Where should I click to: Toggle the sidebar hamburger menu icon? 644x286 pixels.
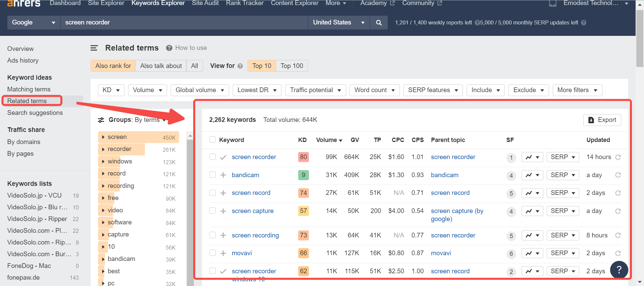click(94, 48)
